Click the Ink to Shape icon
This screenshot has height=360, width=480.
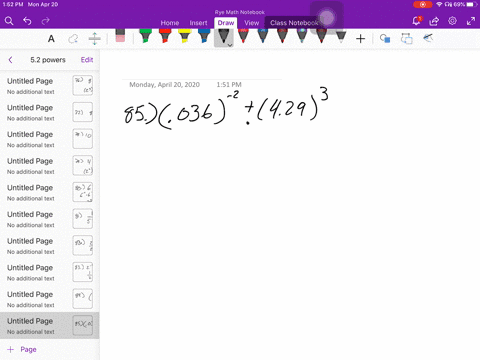[x=407, y=39]
